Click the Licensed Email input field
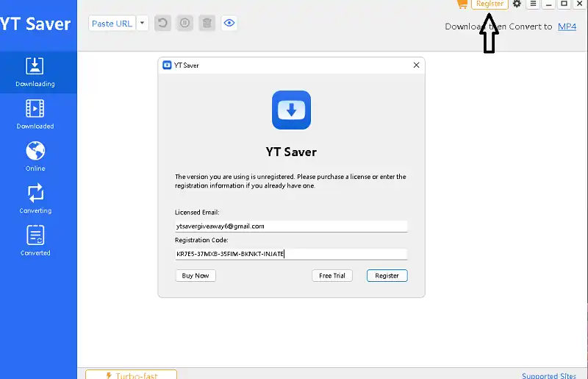Image resolution: width=588 pixels, height=379 pixels. (x=291, y=227)
